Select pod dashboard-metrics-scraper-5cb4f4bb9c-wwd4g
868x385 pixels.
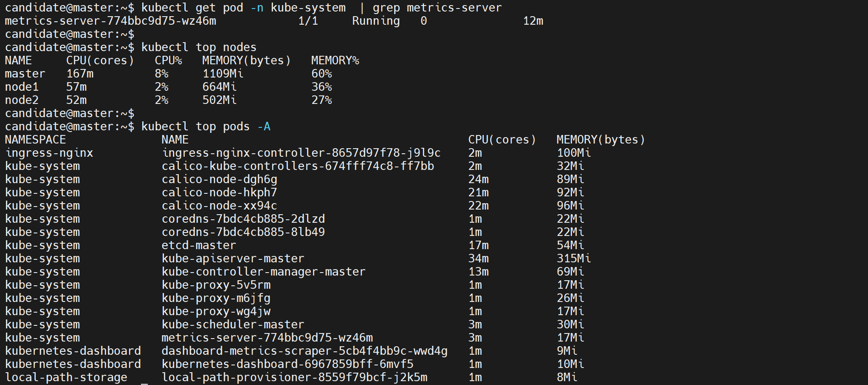[x=305, y=351]
